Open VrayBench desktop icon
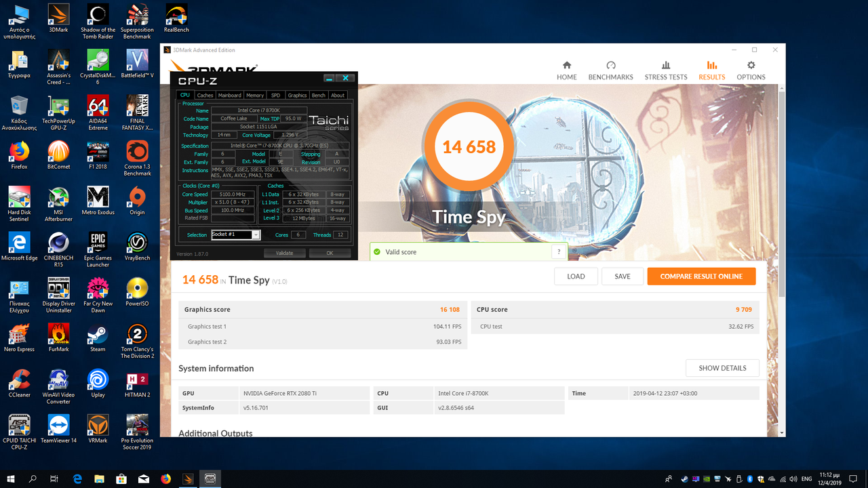This screenshot has height=488, width=868. click(x=137, y=246)
